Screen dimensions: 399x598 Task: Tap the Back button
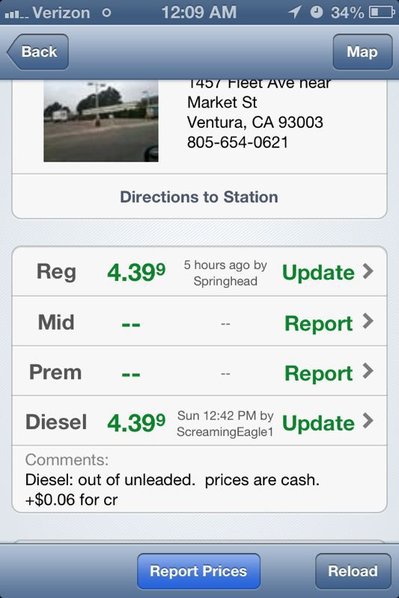38,52
